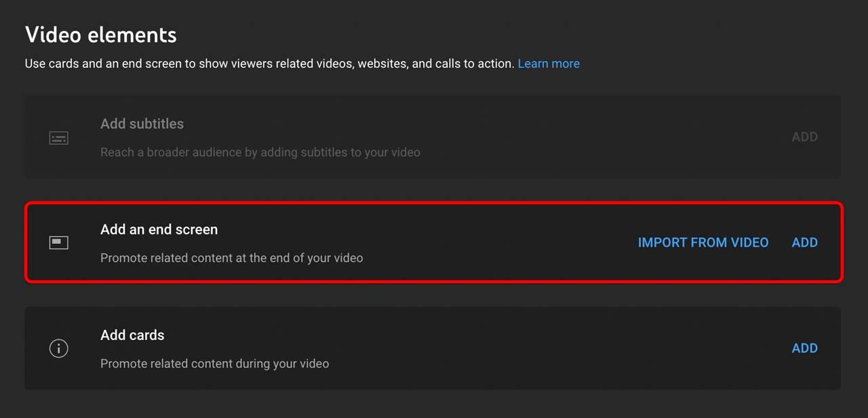868x418 pixels.
Task: Click the end screen icon
Action: pos(59,243)
